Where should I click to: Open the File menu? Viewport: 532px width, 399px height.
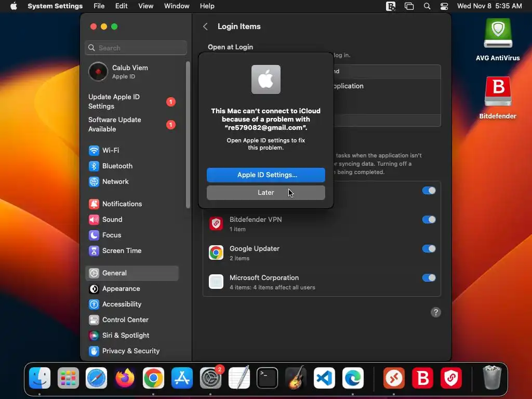(99, 6)
